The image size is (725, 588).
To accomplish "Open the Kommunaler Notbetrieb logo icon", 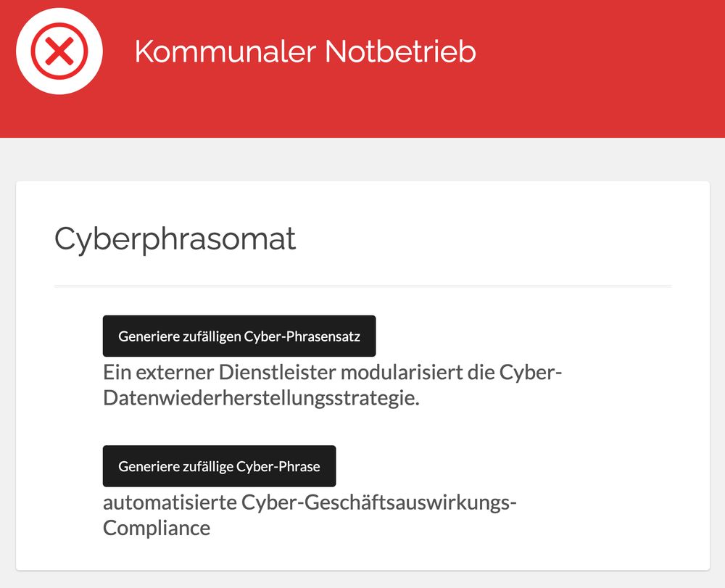I will 59,51.
